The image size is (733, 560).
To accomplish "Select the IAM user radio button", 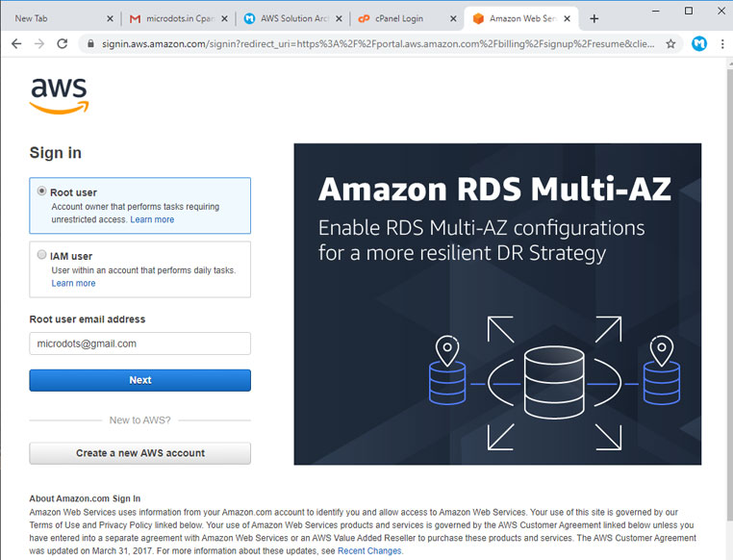I will (x=41, y=255).
